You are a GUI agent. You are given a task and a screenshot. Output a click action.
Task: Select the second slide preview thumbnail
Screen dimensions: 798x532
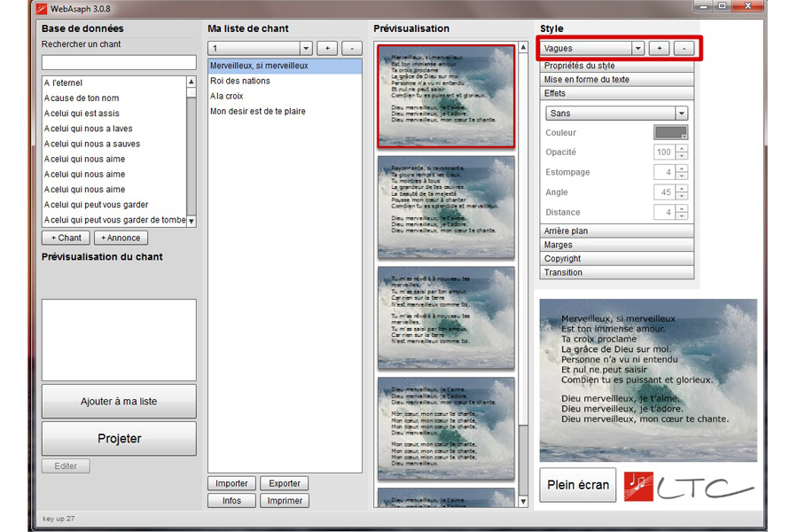click(x=446, y=207)
